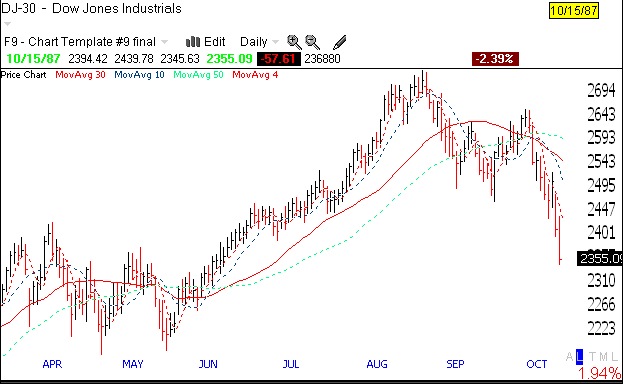Click the APR month label on time axis
The height and width of the screenshot is (384, 623).
pyautogui.click(x=52, y=364)
